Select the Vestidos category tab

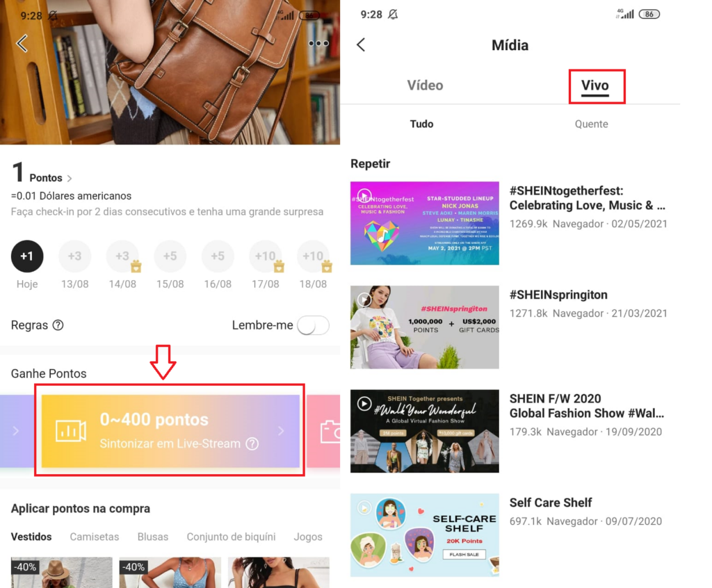31,537
